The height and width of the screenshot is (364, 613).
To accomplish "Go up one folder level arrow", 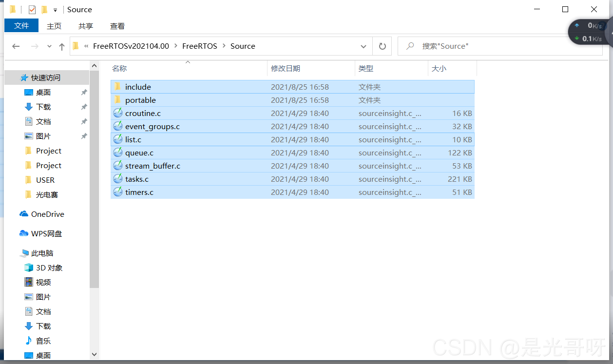I will (62, 46).
